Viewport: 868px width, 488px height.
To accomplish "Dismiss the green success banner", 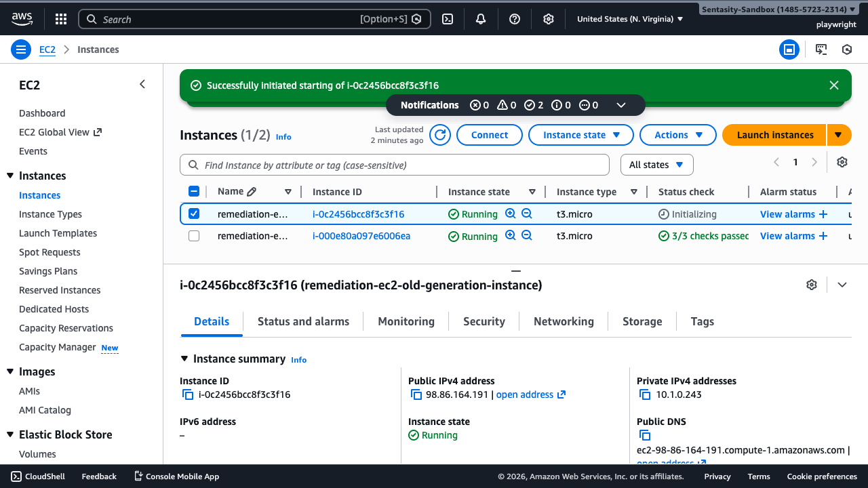I will click(834, 85).
